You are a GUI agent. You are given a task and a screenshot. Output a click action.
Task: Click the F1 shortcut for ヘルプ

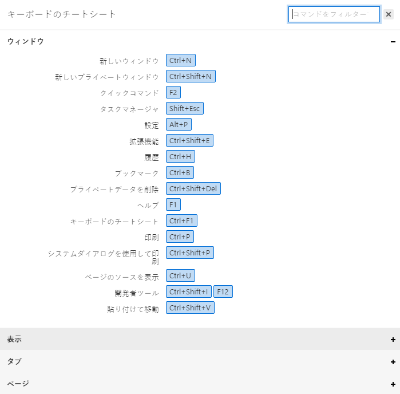point(173,205)
